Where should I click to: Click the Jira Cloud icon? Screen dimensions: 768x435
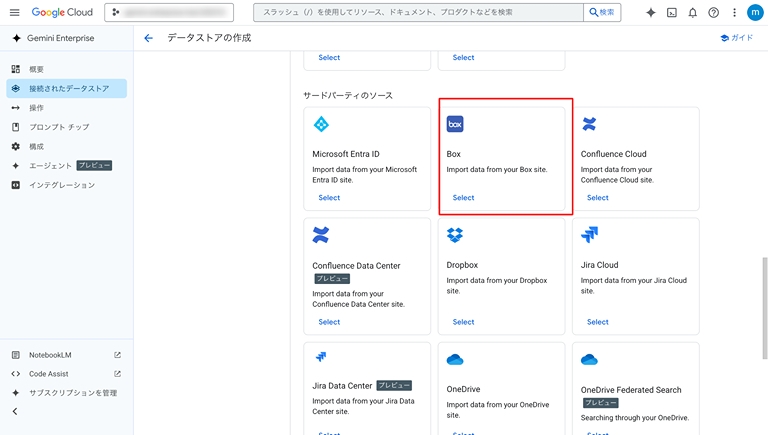click(x=589, y=235)
